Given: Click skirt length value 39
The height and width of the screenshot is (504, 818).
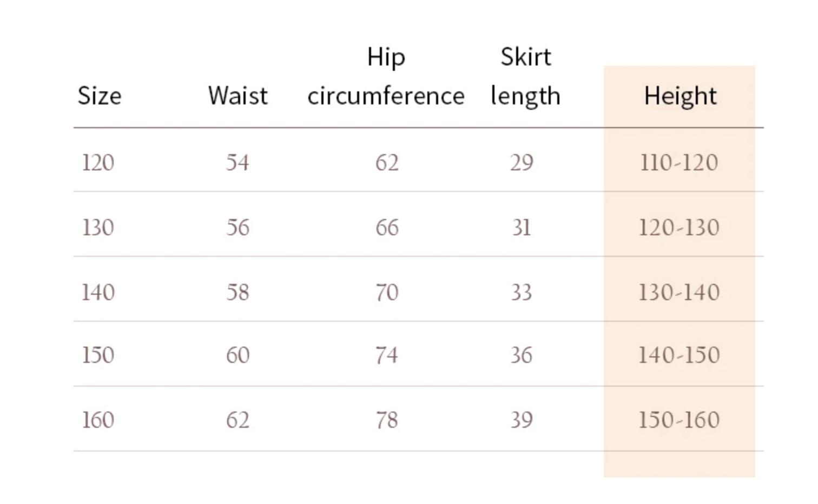Looking at the screenshot, I should click(x=522, y=420).
